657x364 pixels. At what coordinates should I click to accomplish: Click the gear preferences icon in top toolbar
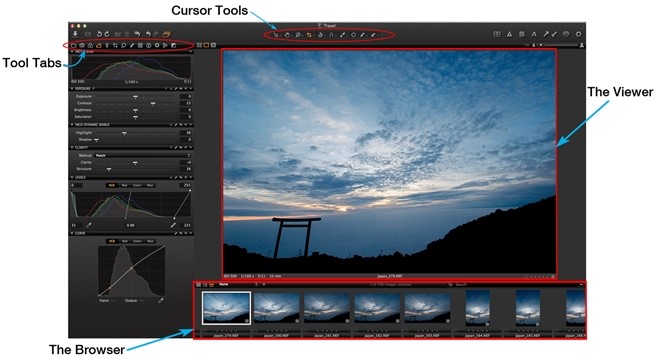(x=579, y=34)
